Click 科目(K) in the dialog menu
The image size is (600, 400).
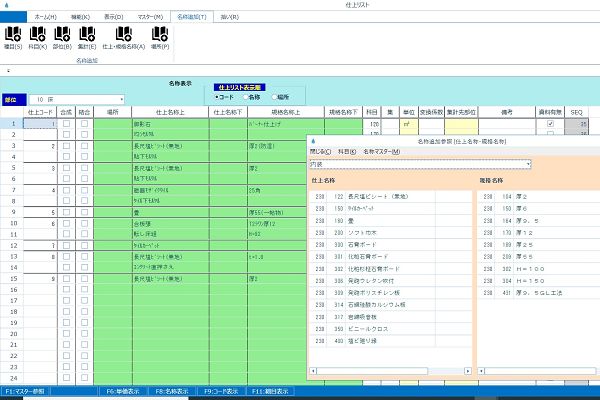[x=347, y=152]
